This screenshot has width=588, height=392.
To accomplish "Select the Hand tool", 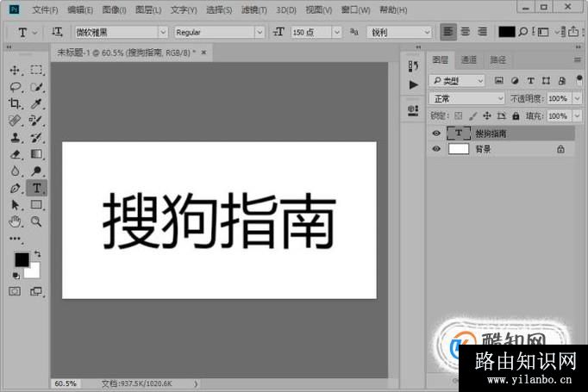I will click(15, 221).
